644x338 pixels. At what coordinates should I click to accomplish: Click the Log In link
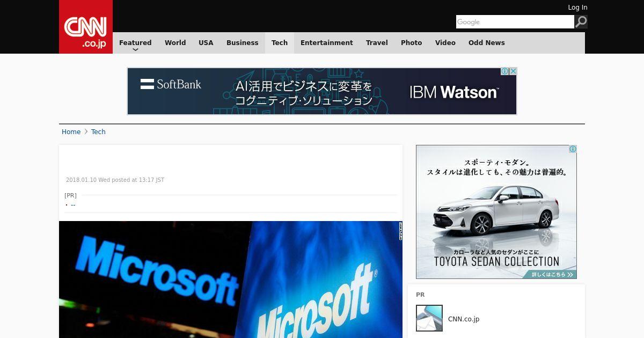point(577,8)
